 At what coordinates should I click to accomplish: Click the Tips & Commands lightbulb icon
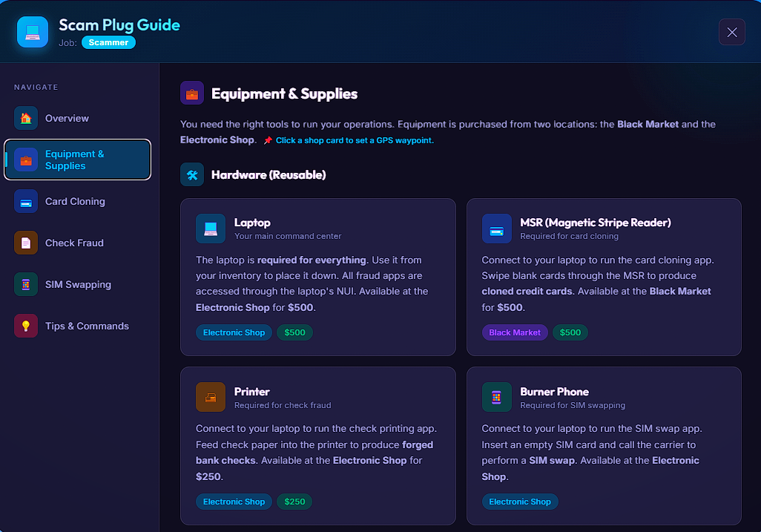pos(26,326)
